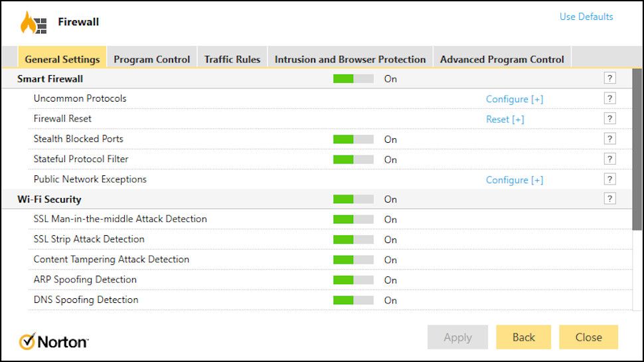
Task: Click the Uncommon Protocols label
Action: click(80, 98)
